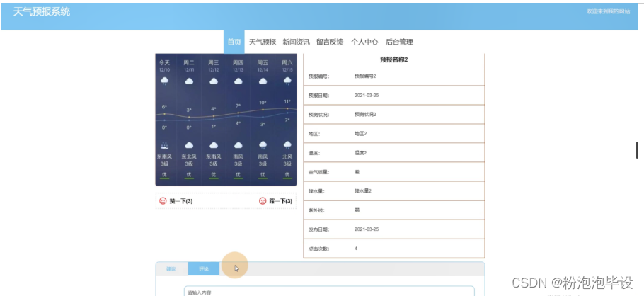The width and height of the screenshot is (644, 296).
Task: Click the 2021-03-25 value in 发布日期 row
Action: pos(367,229)
